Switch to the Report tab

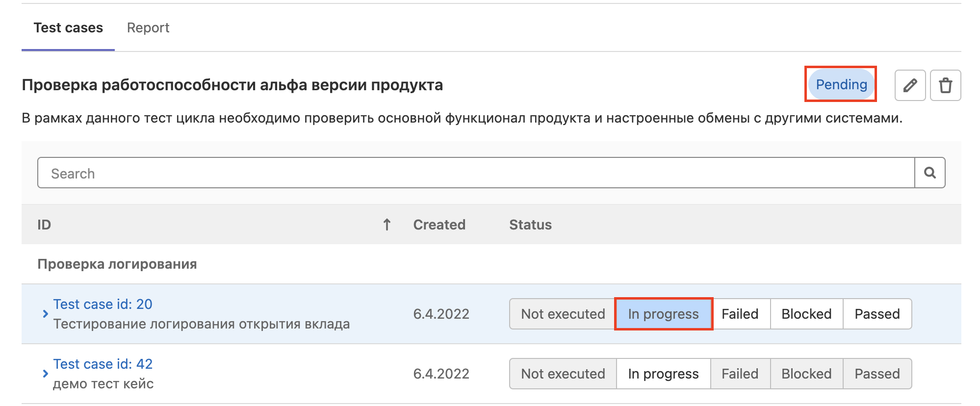(148, 28)
